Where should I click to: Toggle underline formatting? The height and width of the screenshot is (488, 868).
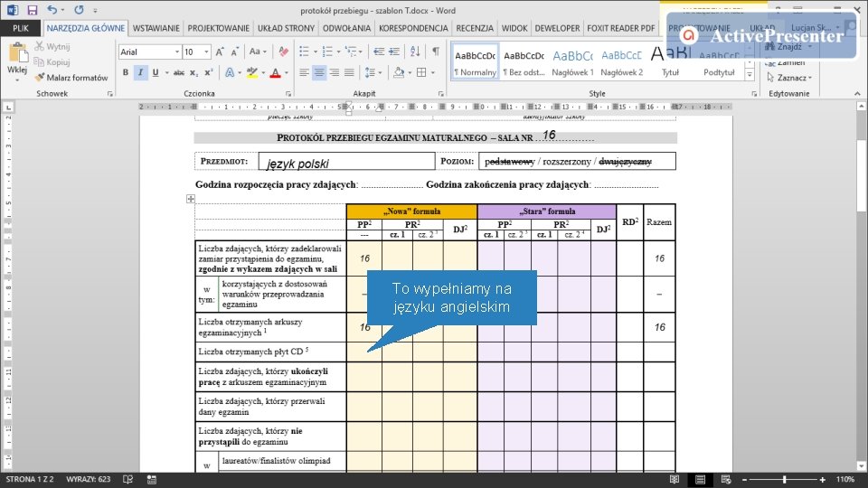[x=156, y=72]
